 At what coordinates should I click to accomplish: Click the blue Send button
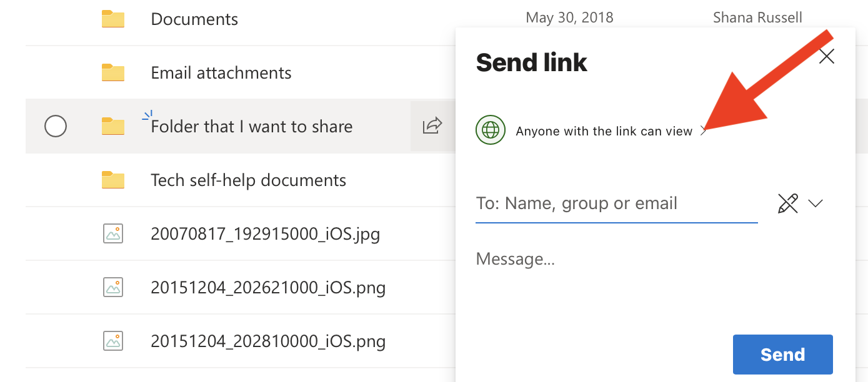coord(782,355)
